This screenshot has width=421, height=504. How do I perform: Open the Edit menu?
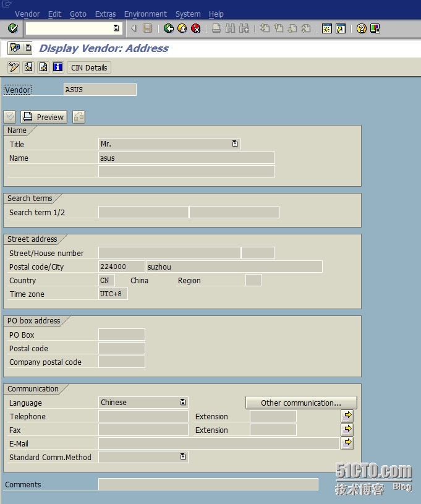click(54, 14)
